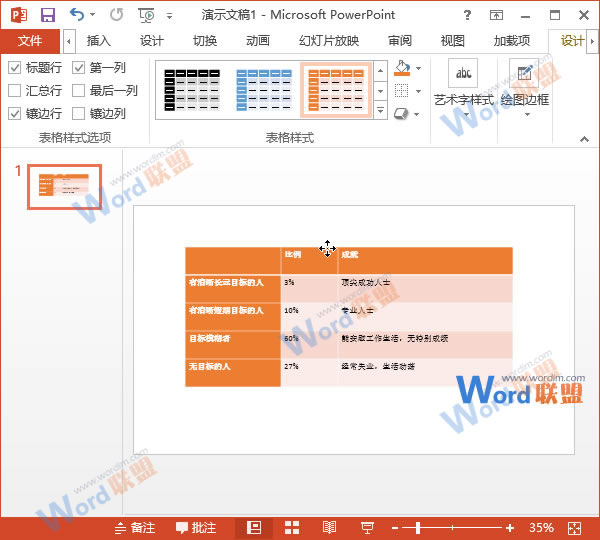Open the PowerPoint Help question mark

pos(467,15)
